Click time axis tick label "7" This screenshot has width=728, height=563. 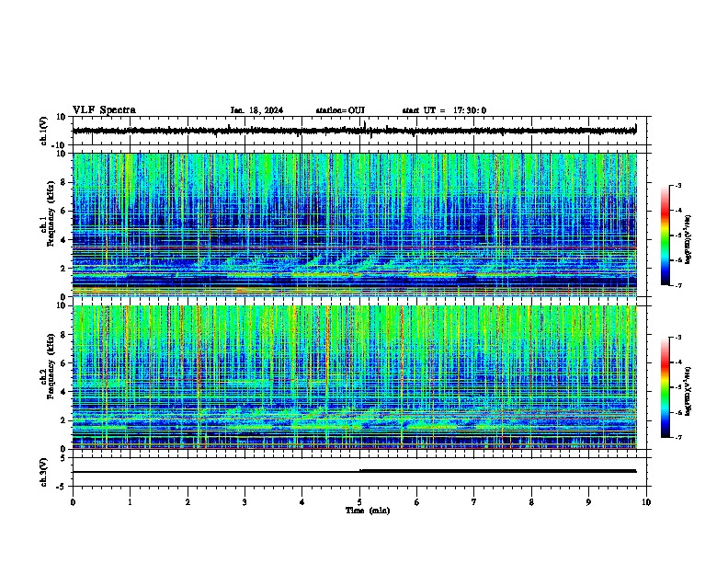click(x=474, y=502)
